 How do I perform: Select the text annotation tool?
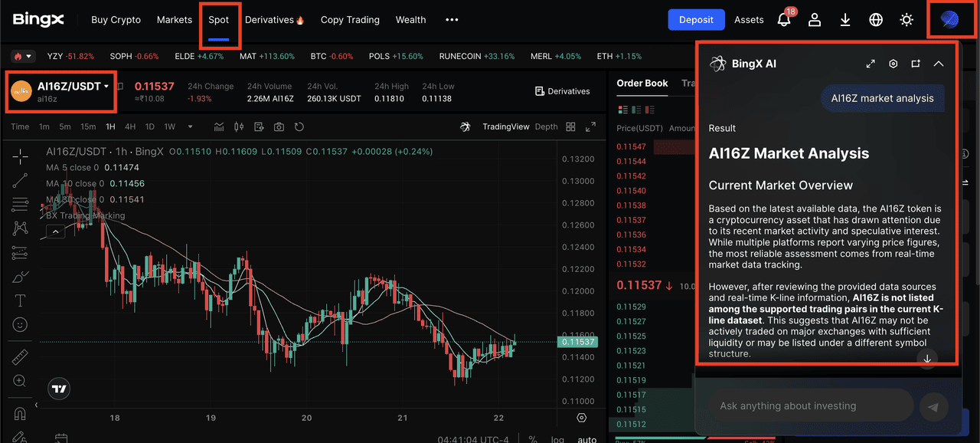click(x=21, y=300)
